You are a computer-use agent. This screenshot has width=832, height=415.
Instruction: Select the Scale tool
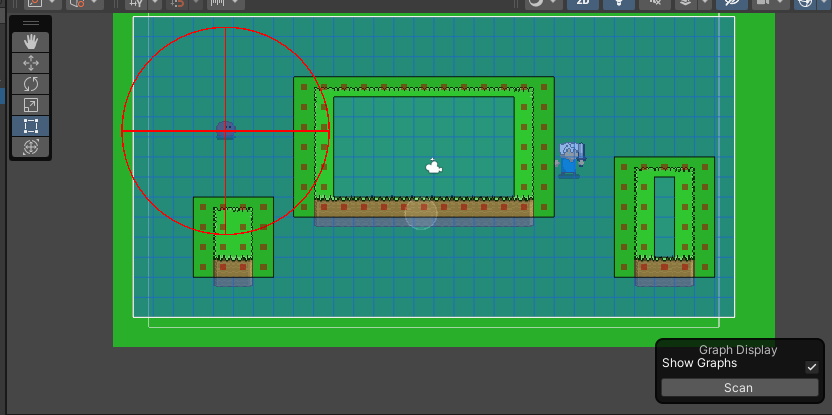31,104
